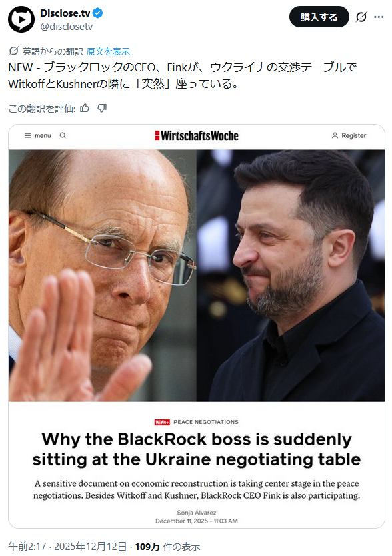This screenshot has height=556, width=392.
Task: Click the Register user icon
Action: (x=335, y=135)
